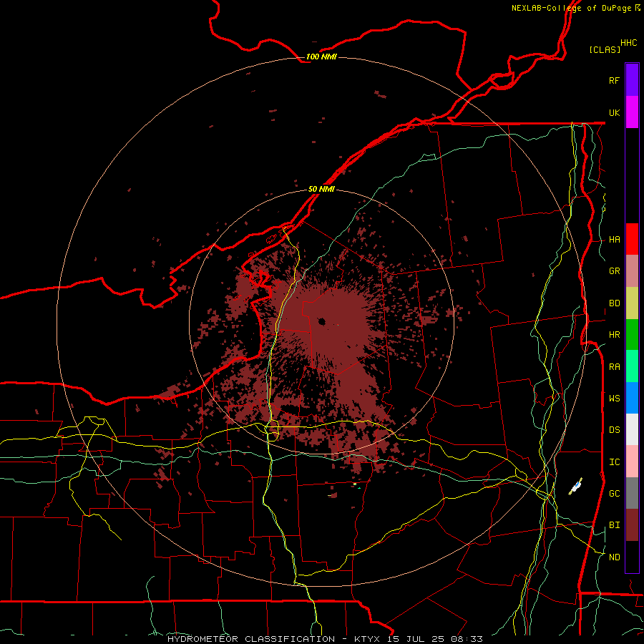Click the 50 NMI range ring label
Screen dimensions: 644x644
click(321, 190)
